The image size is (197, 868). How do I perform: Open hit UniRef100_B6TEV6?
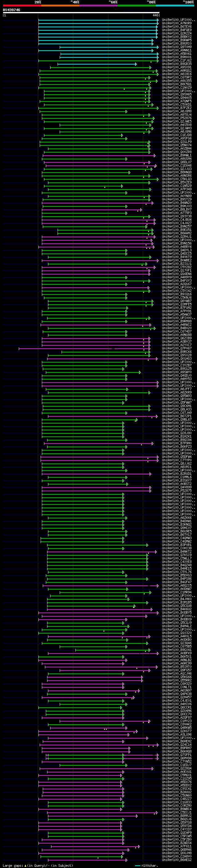tap(177, 26)
